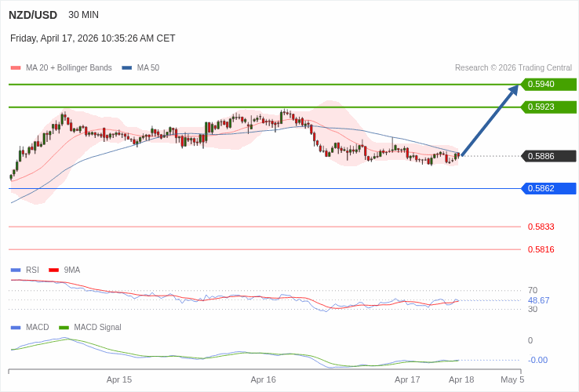Click the 9MA legend red swatch
This screenshot has height=392, width=579.
(54, 270)
